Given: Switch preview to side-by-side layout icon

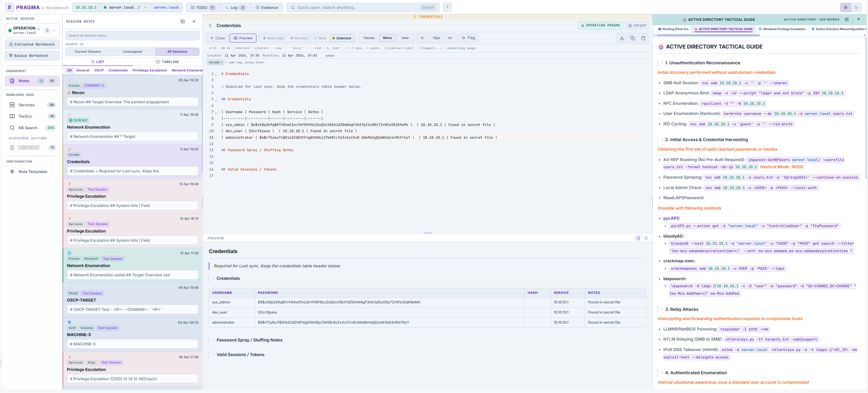Looking at the screenshot, I should [x=646, y=238].
